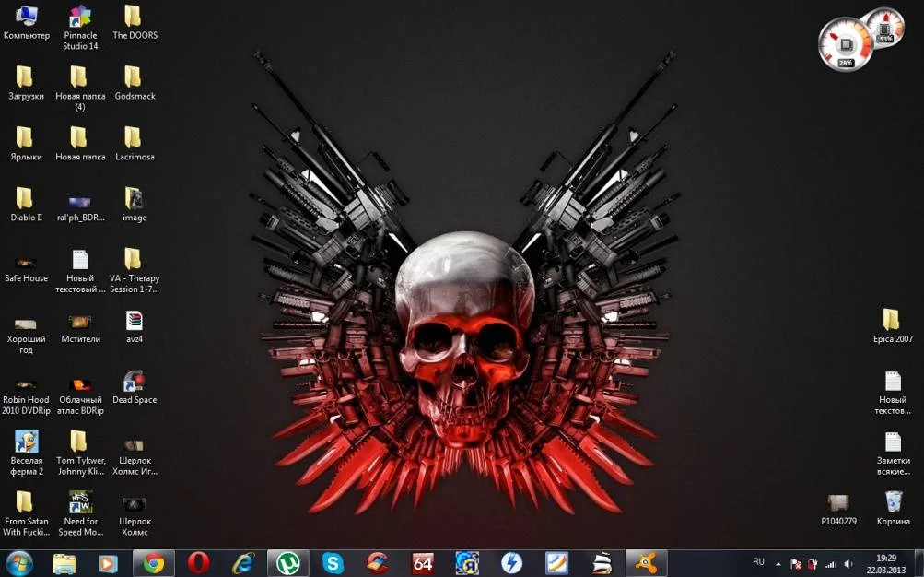
Task: Select the Новая папка folder without number
Action: point(80,145)
